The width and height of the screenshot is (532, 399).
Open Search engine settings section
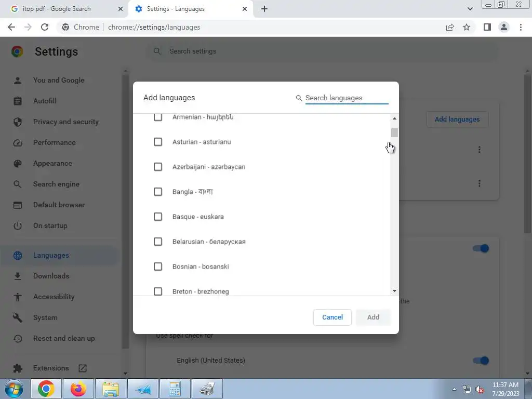point(59,184)
